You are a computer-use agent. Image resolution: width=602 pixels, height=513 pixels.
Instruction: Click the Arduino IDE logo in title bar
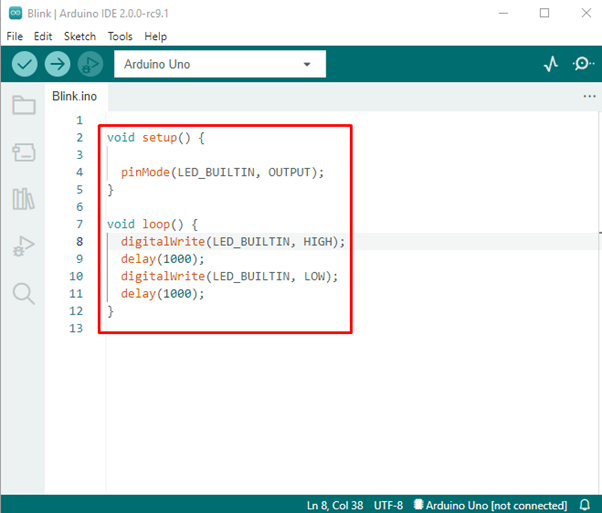pyautogui.click(x=15, y=13)
